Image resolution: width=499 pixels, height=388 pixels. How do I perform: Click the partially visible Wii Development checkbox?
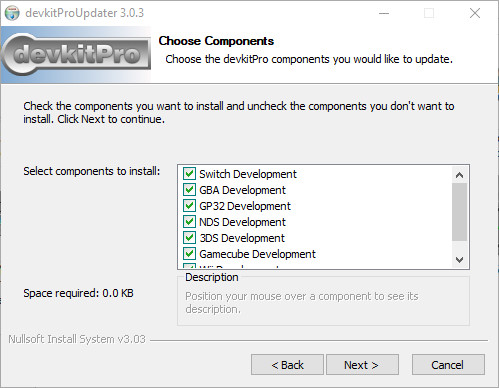click(189, 266)
